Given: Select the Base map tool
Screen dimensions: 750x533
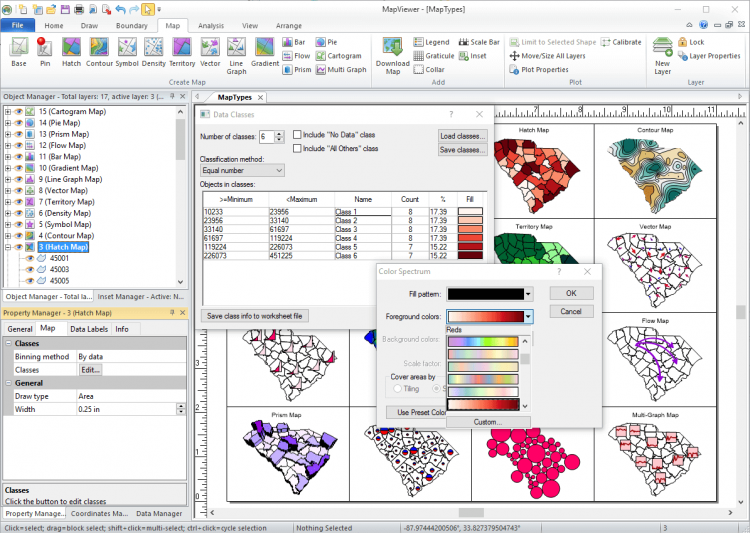Looking at the screenshot, I should (19, 52).
